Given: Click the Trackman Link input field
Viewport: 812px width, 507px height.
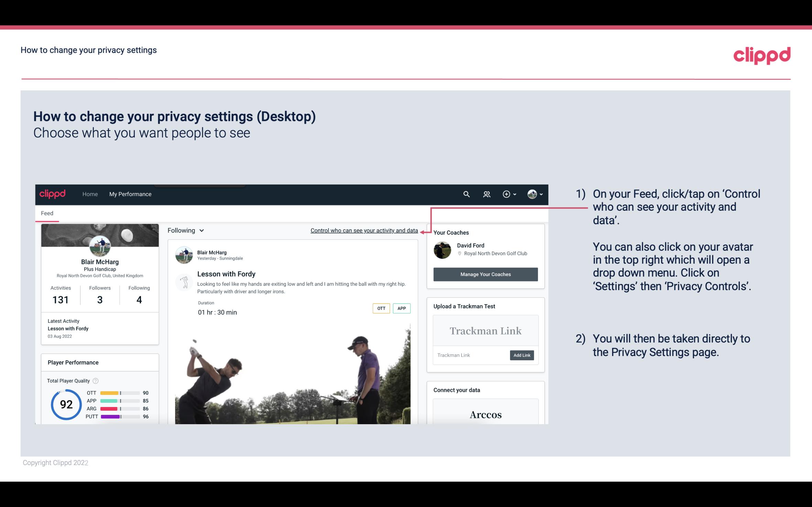Looking at the screenshot, I should (x=471, y=354).
